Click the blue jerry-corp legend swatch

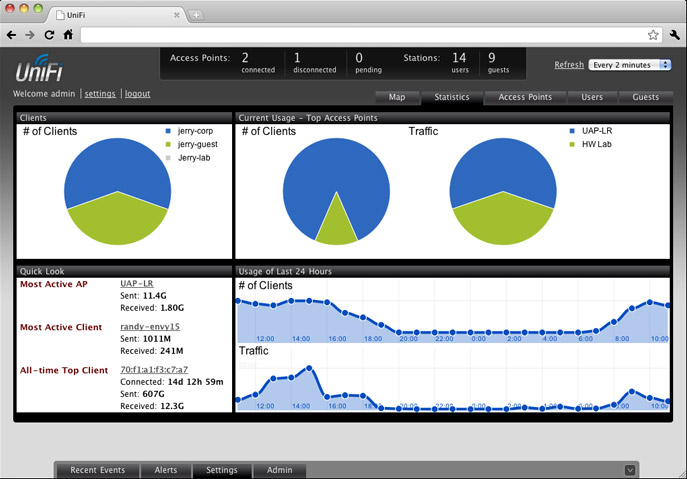(x=168, y=131)
